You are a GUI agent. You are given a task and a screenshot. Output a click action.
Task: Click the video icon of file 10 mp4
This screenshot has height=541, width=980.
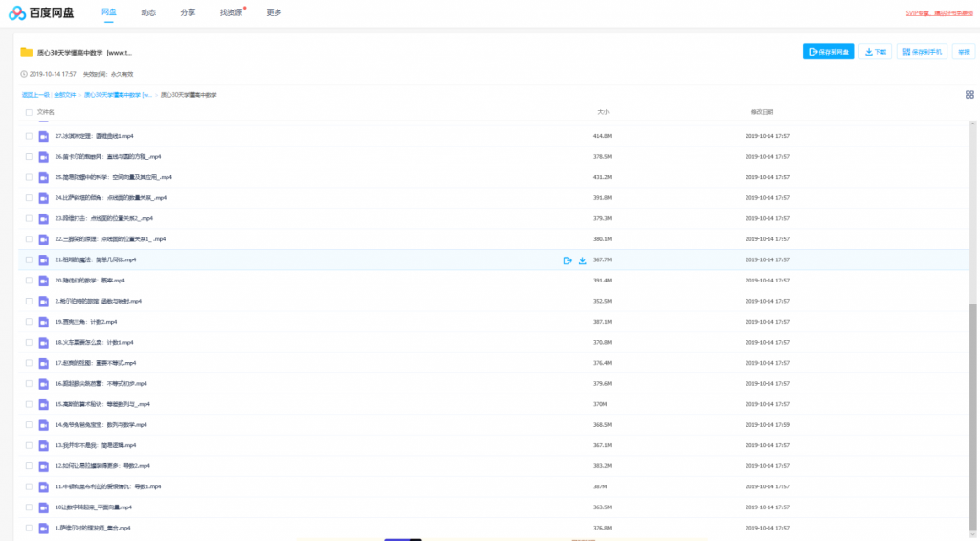43,507
